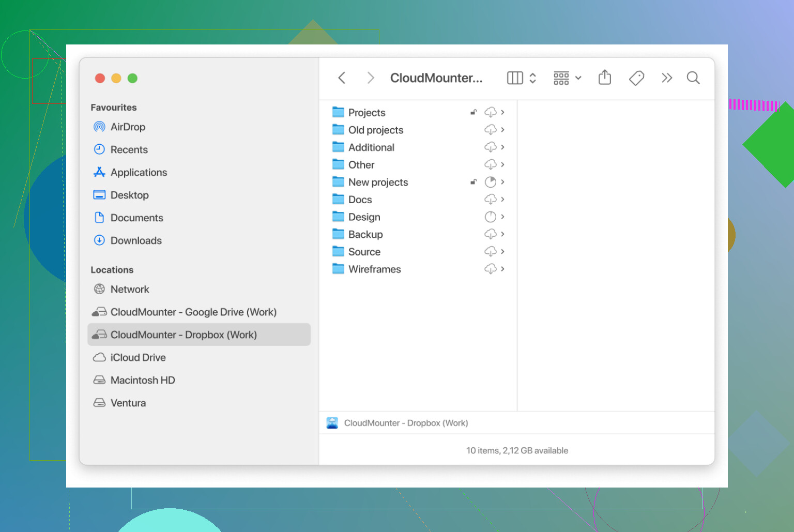Click download progress icon for New projects

491,182
